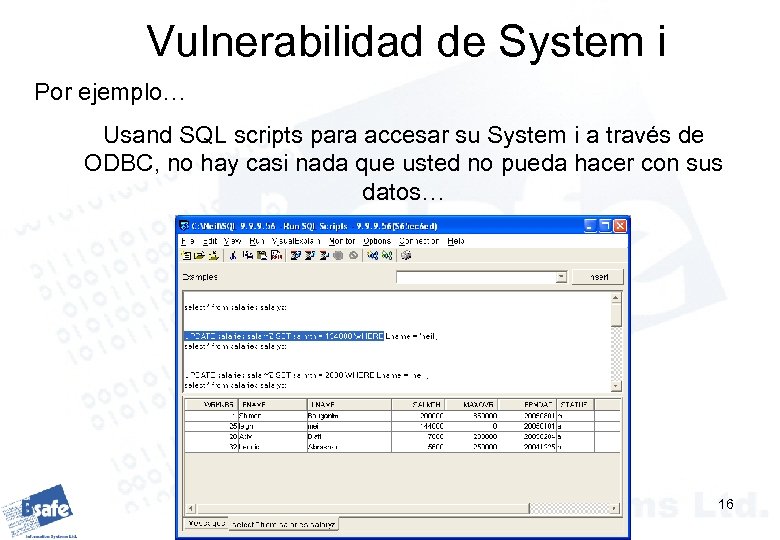Select the SALMTH cell showing 7000
The height and width of the screenshot is (540, 780).
coord(418,437)
